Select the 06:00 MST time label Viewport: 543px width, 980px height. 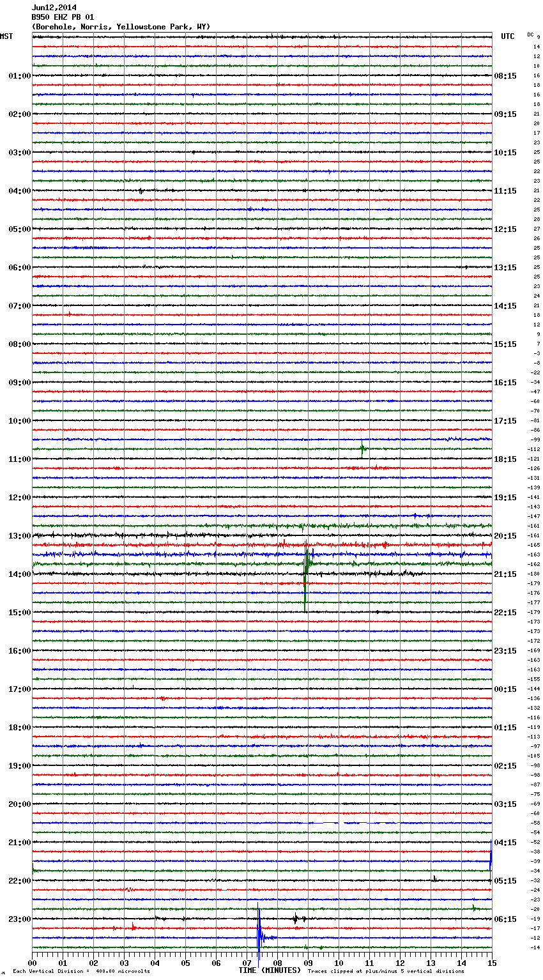tap(20, 268)
